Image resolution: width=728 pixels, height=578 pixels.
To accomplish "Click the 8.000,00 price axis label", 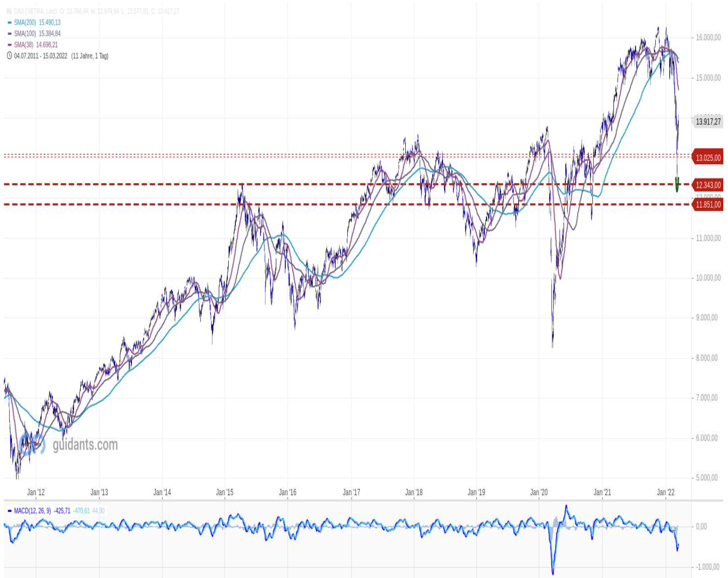I will click(x=707, y=358).
